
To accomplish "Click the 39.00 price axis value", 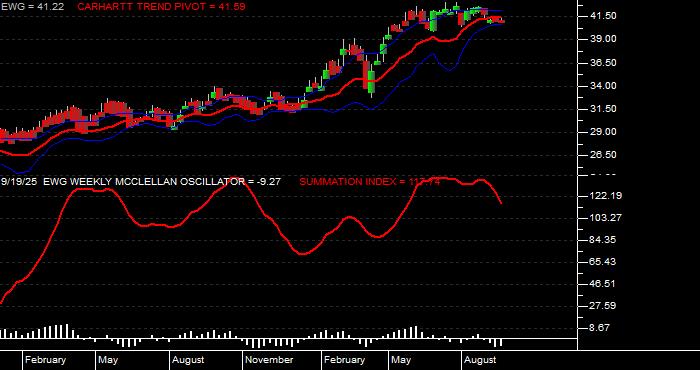I will [604, 39].
